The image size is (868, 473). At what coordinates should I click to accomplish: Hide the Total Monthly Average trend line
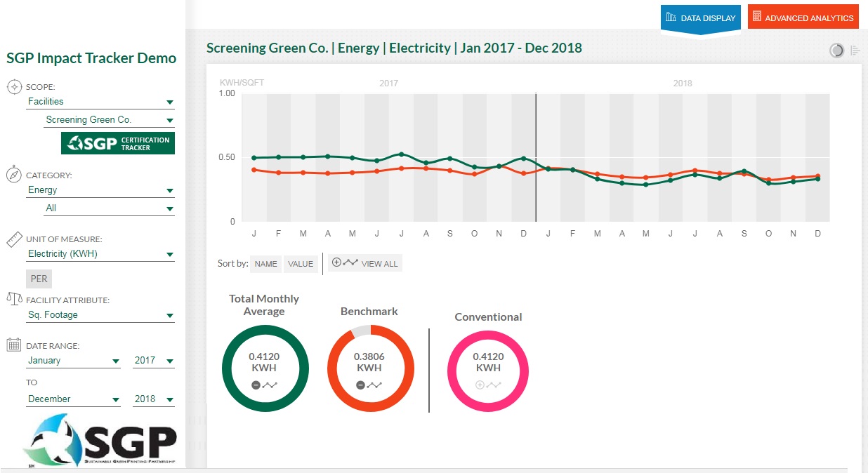(x=263, y=385)
